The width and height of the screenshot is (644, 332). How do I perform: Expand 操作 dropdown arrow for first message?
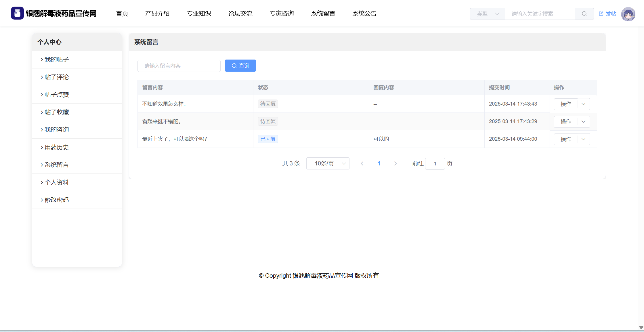point(583,104)
